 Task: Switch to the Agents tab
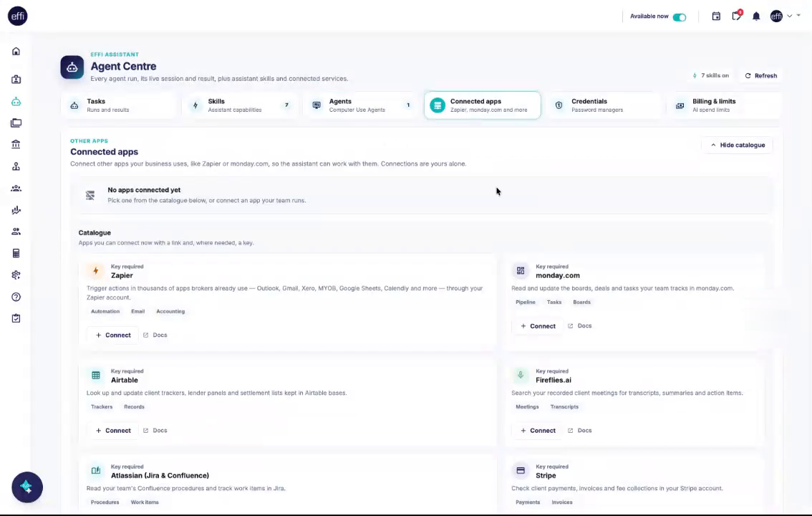(361, 105)
